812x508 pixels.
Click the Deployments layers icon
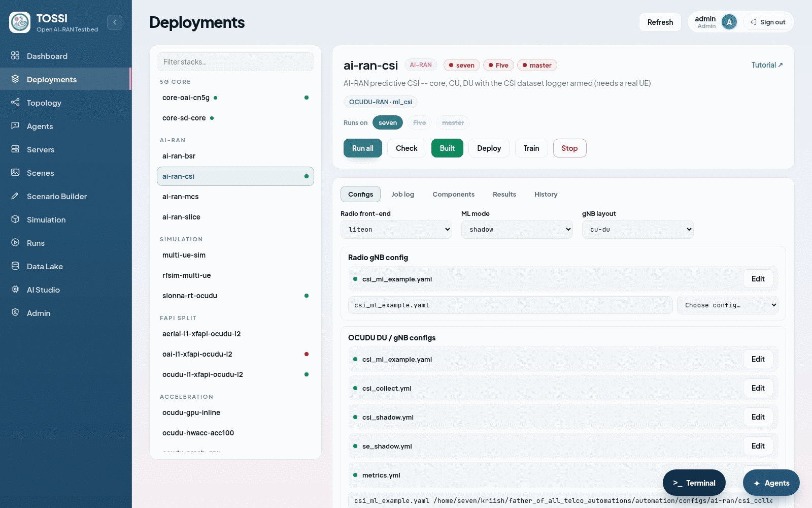[15, 79]
